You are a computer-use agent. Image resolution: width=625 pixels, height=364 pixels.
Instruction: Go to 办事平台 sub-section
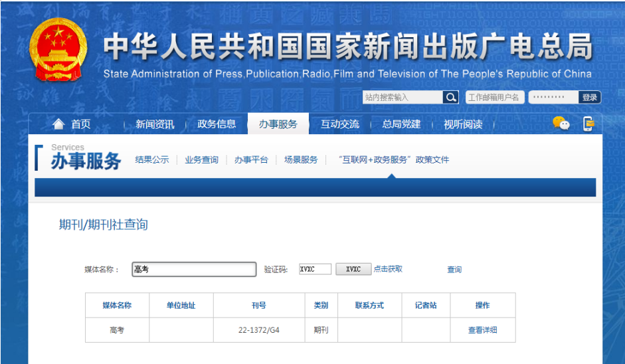251,160
